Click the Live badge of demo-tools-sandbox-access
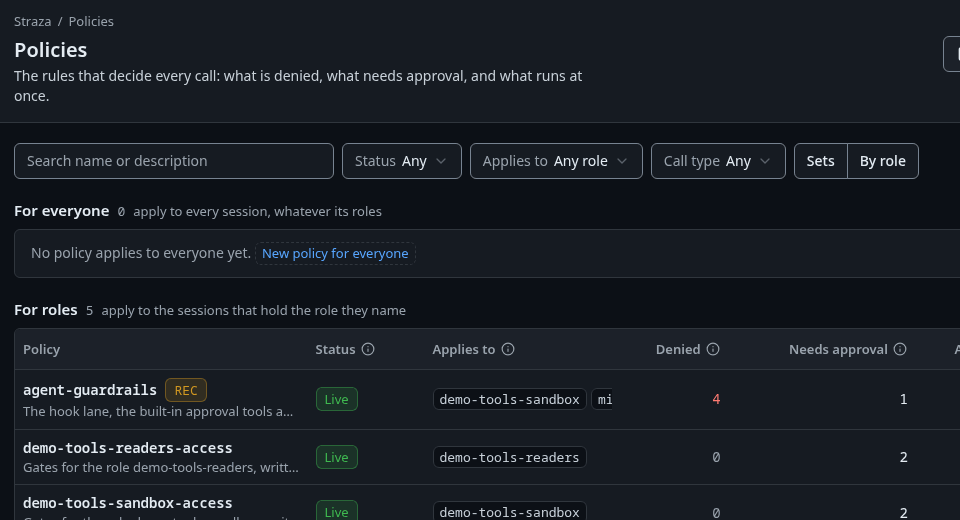This screenshot has width=960, height=520. click(x=337, y=511)
